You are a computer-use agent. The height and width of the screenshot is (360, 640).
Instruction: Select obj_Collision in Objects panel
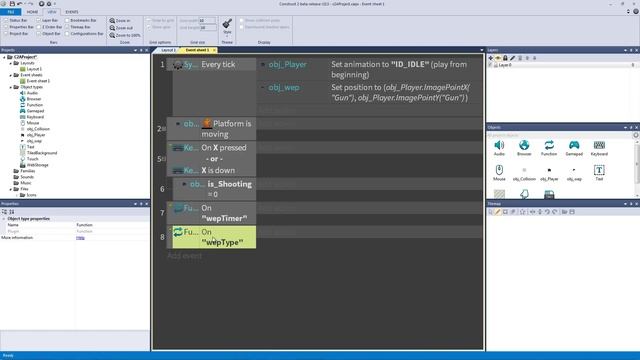click(x=524, y=173)
